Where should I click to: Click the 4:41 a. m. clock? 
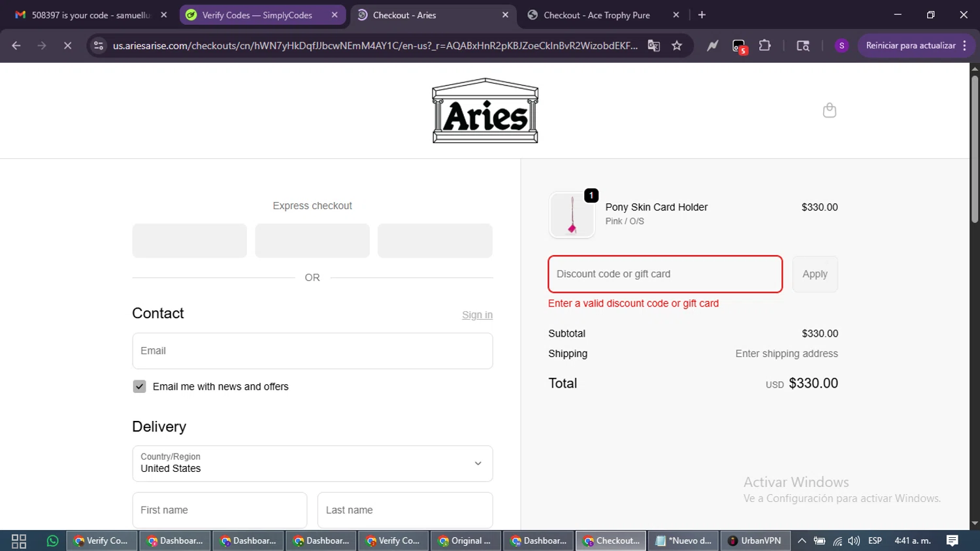pyautogui.click(x=913, y=541)
